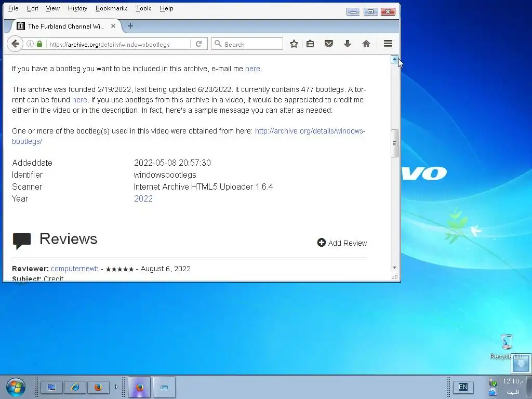This screenshot has height=399, width=532.
Task: Open the Bookmarks menu
Action: click(111, 8)
